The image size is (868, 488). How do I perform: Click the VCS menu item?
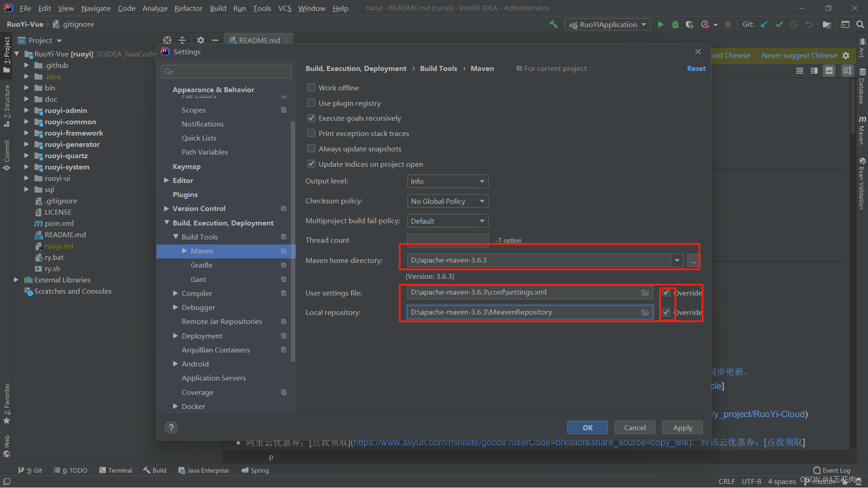point(285,8)
